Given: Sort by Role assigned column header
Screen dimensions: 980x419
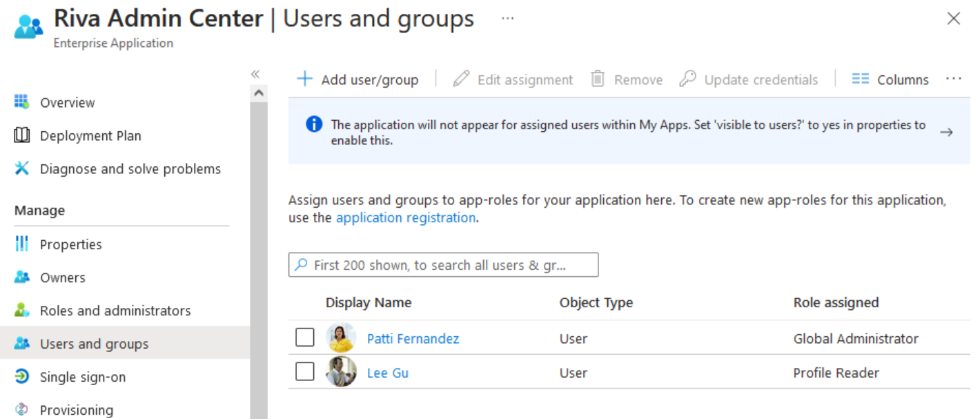Looking at the screenshot, I should tap(836, 302).
